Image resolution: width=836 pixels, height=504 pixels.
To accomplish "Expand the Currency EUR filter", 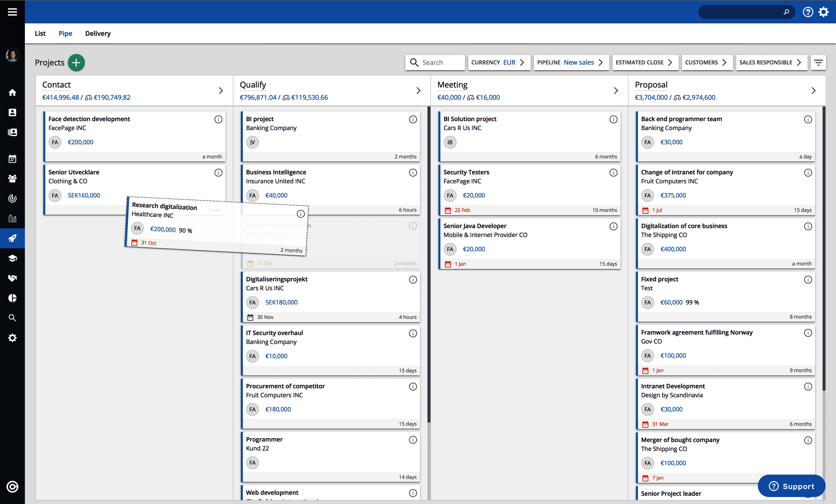I will coord(498,63).
